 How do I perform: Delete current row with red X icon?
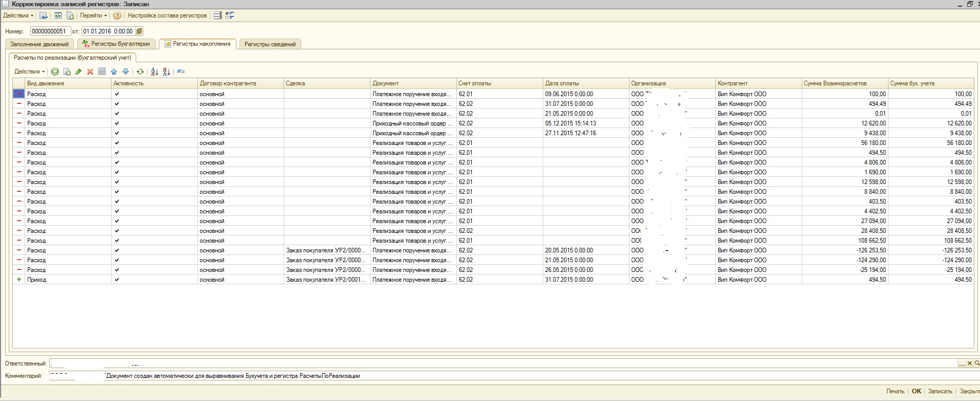[90, 71]
